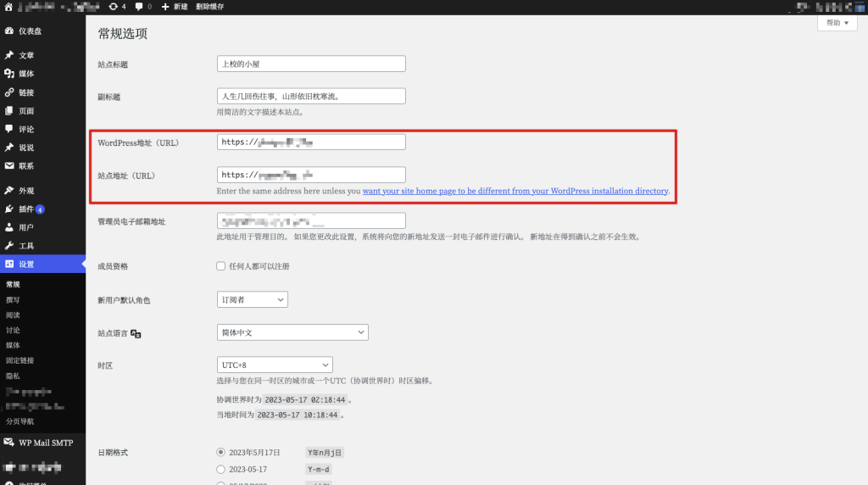This screenshot has height=485, width=868.
Task: Open the 评论 comments bubble icon
Action: click(x=8, y=129)
